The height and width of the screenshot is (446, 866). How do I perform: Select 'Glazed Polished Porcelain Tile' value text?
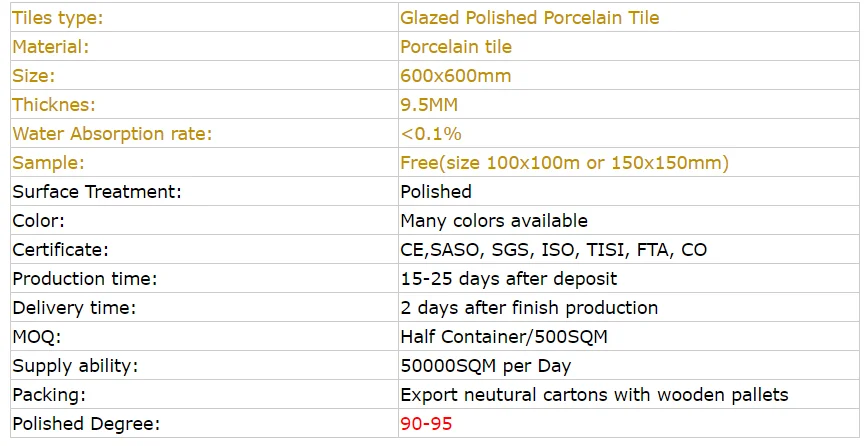pyautogui.click(x=529, y=18)
